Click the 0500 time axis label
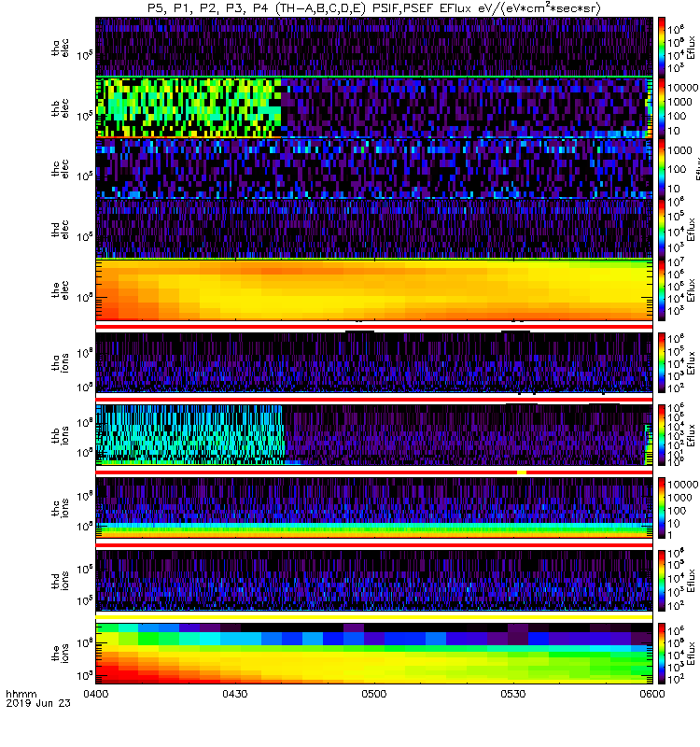Viewport: 700px width, 747px height. coord(374,694)
